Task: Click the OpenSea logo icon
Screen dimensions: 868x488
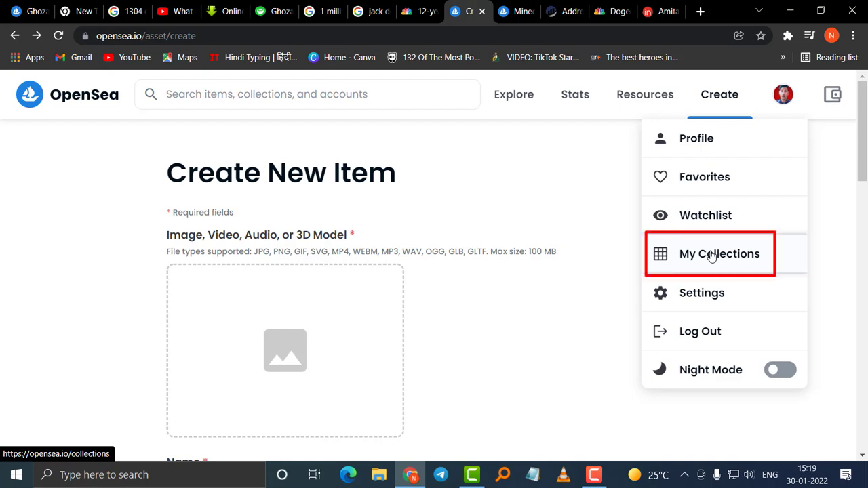Action: click(30, 94)
